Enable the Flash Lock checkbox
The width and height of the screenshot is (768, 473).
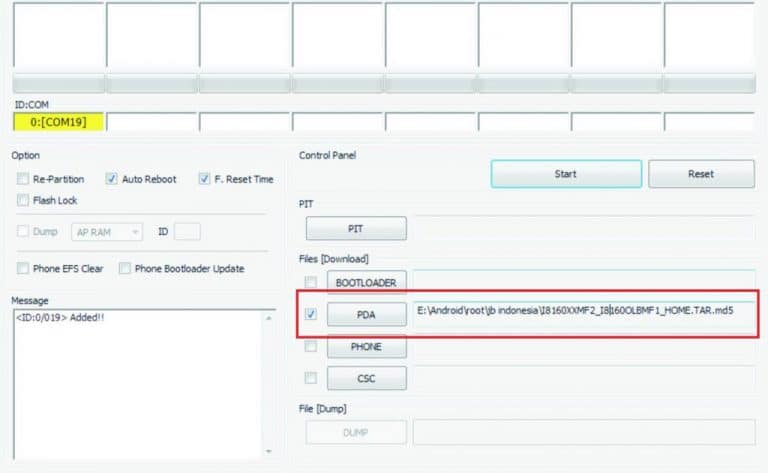coord(23,200)
